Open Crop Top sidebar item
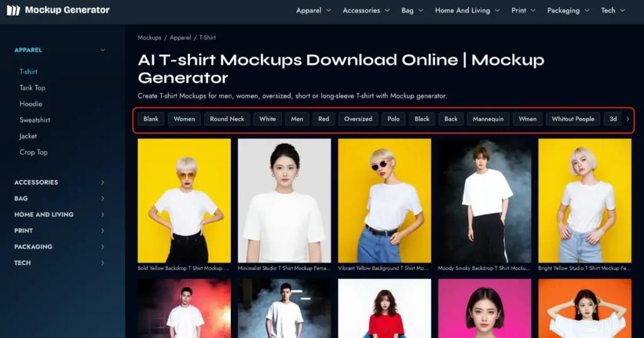 click(x=33, y=153)
